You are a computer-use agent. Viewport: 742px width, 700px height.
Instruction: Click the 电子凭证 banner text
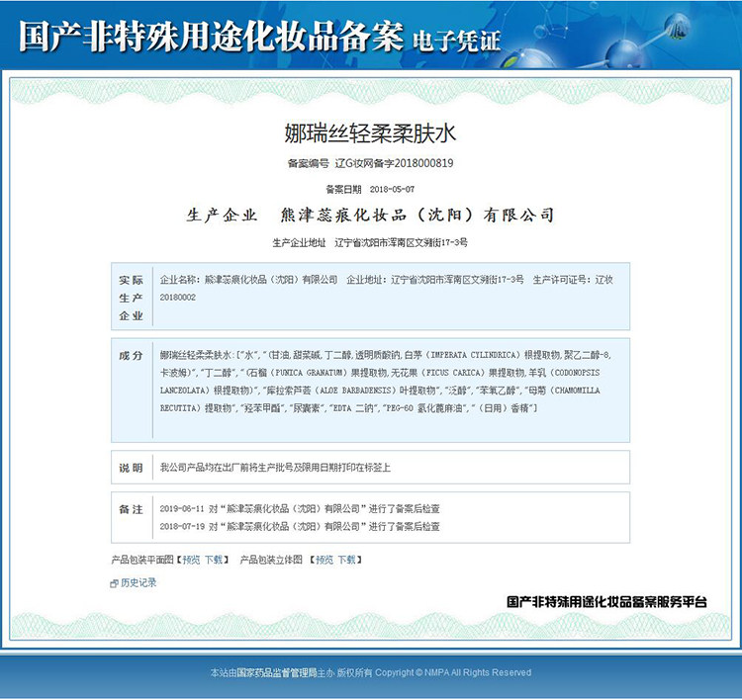tap(456, 41)
